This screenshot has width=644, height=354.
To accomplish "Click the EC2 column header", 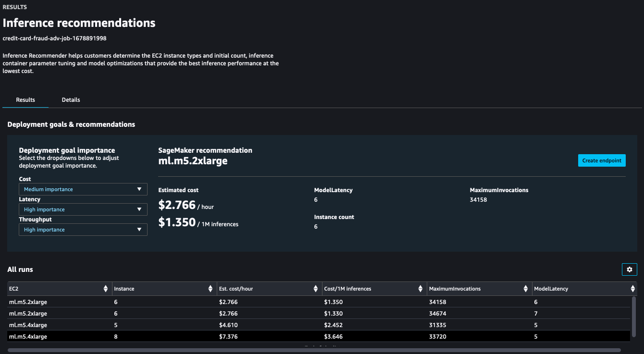I will [x=59, y=289].
